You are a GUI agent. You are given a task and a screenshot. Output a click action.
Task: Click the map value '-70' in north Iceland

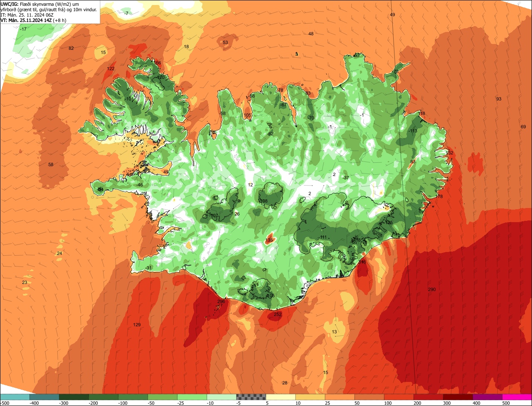click(x=311, y=118)
